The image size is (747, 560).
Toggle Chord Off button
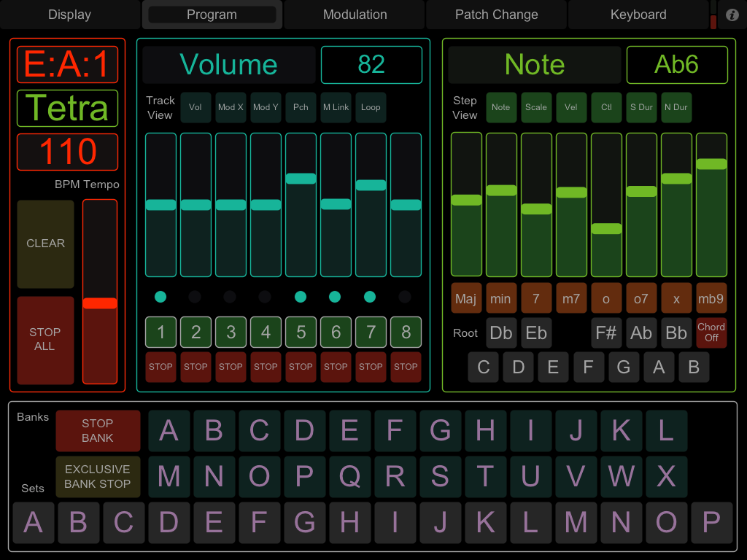(711, 332)
